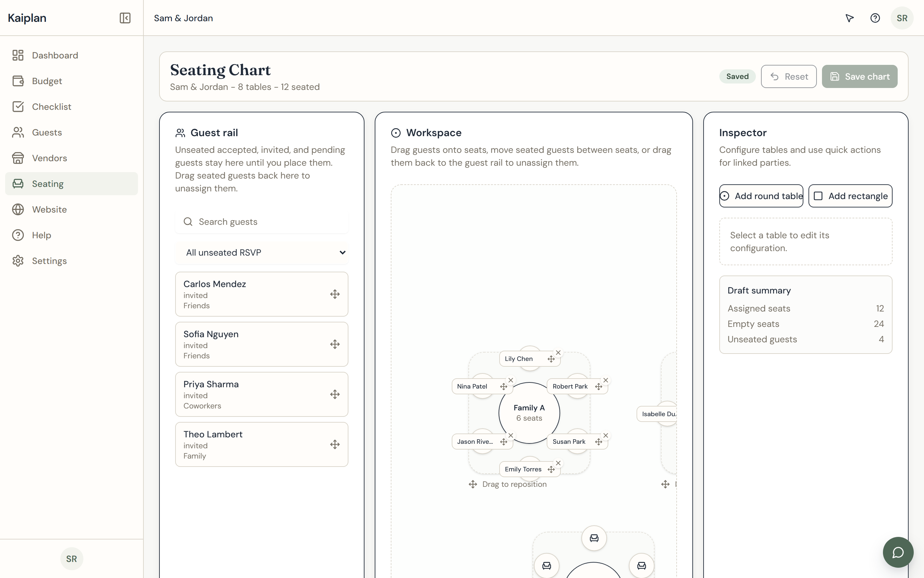Select the empty top seat of lower table

click(594, 538)
